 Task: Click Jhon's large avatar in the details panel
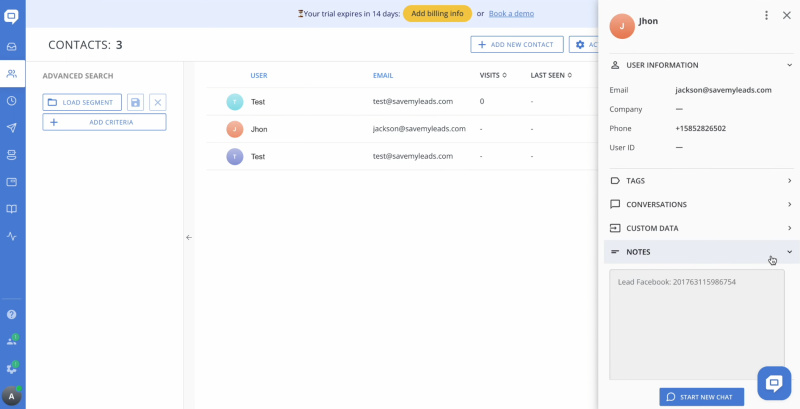point(622,27)
